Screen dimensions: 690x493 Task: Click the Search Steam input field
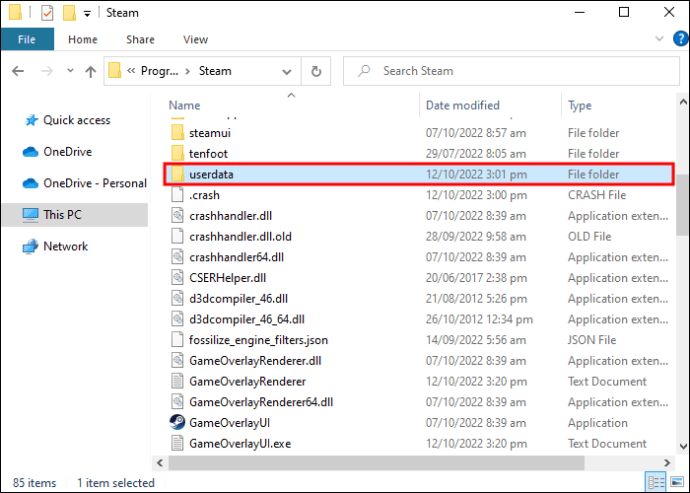[x=511, y=71]
